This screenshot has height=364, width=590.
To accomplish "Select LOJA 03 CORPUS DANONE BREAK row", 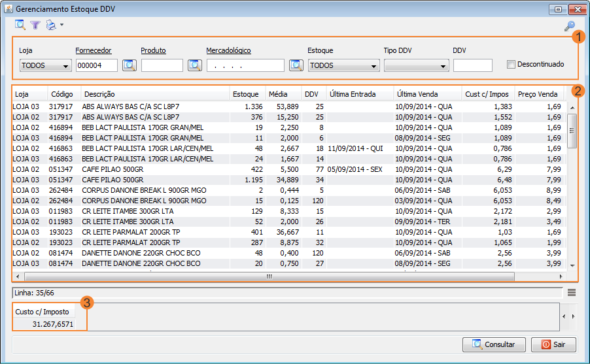I will tap(288, 190).
